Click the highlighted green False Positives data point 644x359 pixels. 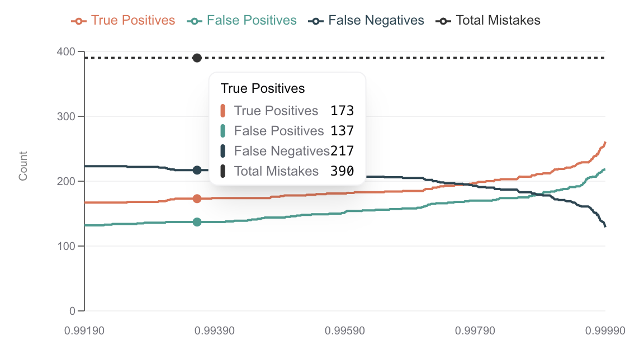click(197, 222)
